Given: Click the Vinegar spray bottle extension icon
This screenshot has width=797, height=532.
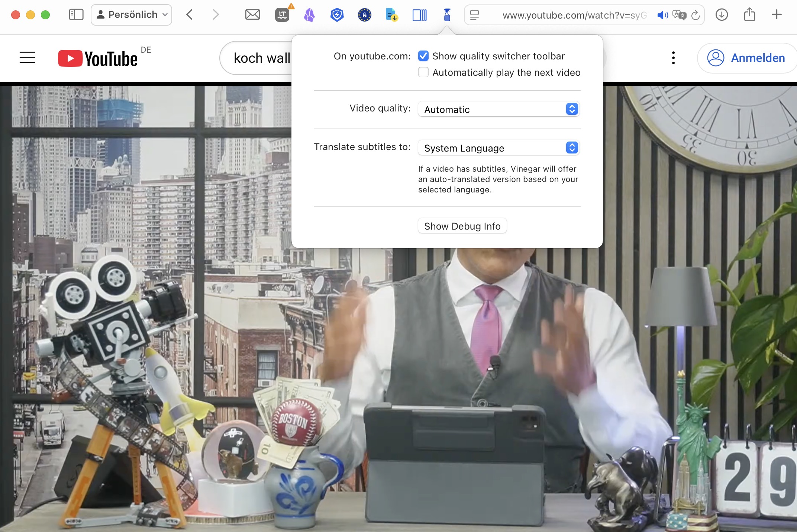Looking at the screenshot, I should pyautogui.click(x=447, y=15).
